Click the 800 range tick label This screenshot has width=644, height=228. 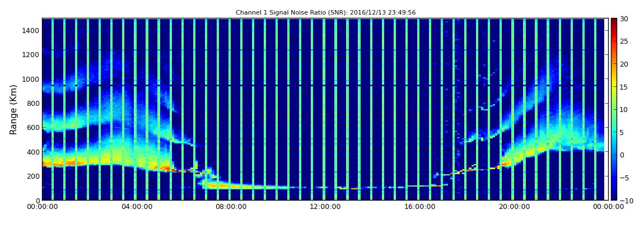pyautogui.click(x=32, y=103)
